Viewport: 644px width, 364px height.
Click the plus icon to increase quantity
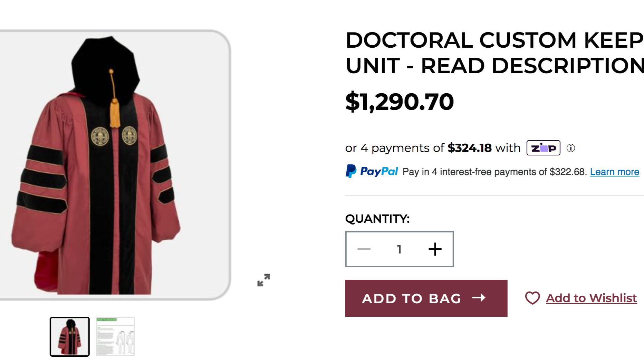point(435,249)
